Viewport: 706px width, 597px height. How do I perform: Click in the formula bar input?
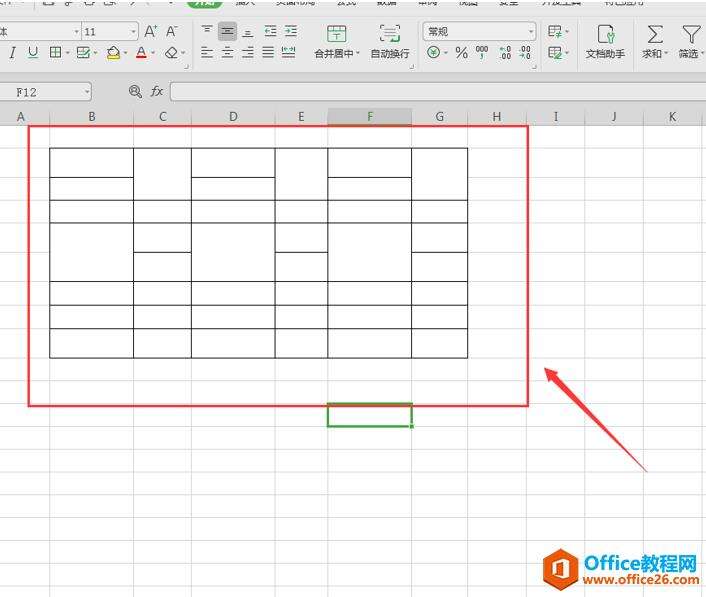[438, 92]
